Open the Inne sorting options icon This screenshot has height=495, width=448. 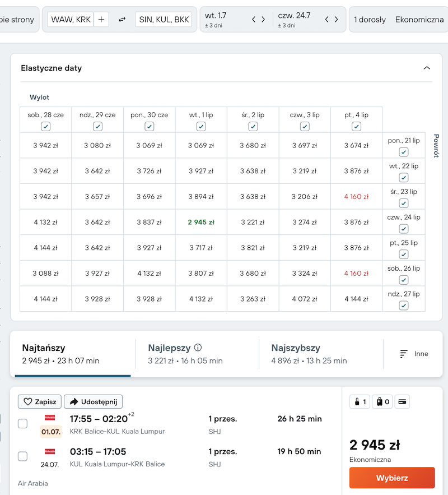404,354
